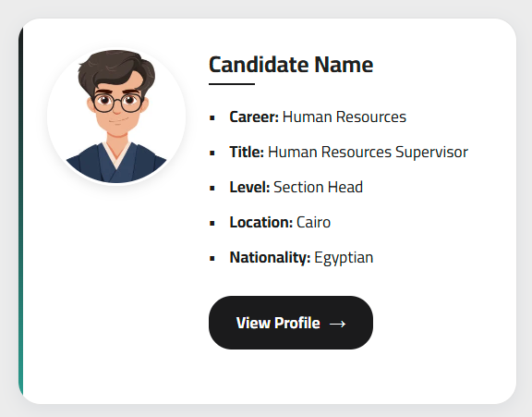The image size is (532, 417).
Task: Click the bullet marker beside Nationality
Action: pos(212,259)
